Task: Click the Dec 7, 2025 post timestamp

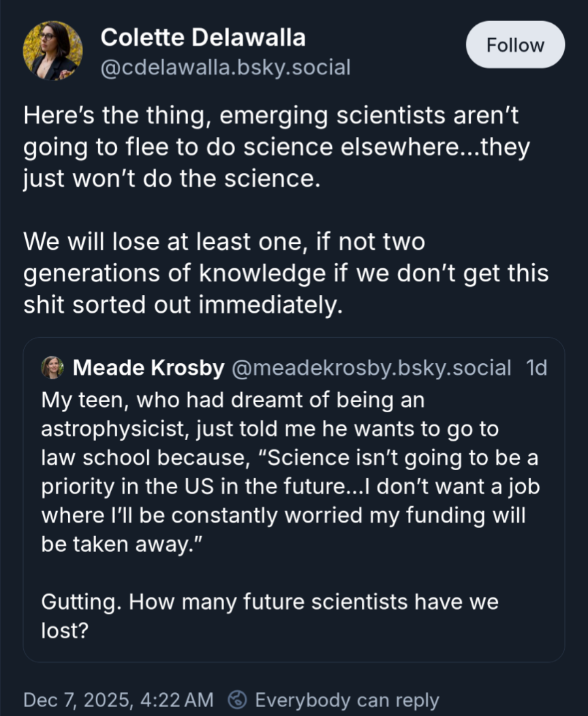Action: (118, 700)
